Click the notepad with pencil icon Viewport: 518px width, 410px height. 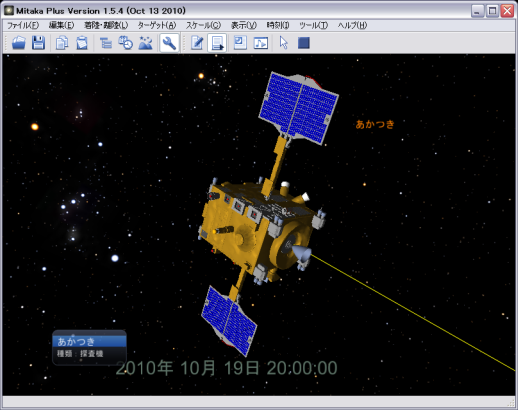[197, 43]
